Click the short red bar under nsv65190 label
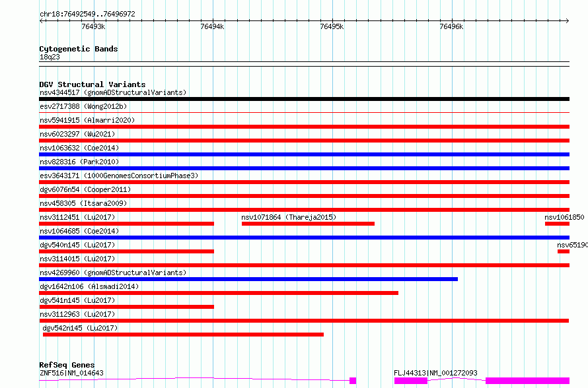588x388 pixels. 564,251
